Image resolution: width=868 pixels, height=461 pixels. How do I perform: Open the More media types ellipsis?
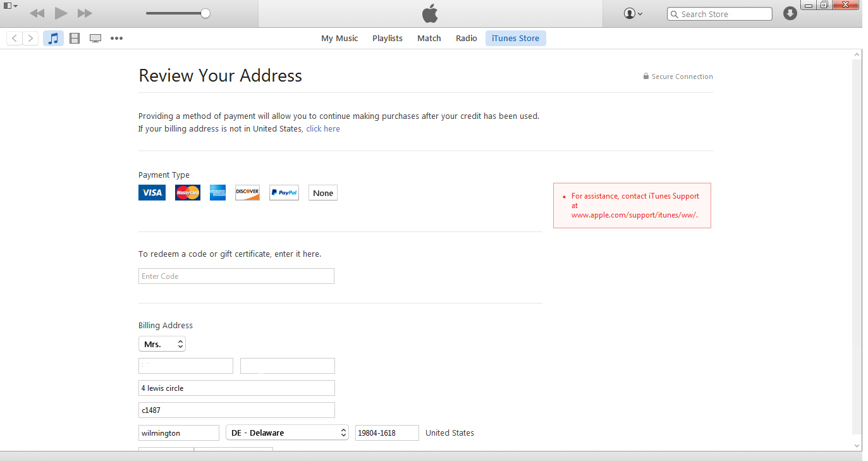coord(116,39)
